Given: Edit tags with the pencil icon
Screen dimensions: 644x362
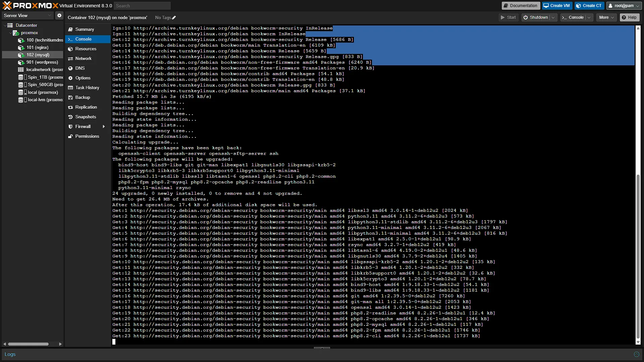Looking at the screenshot, I should pos(174,18).
